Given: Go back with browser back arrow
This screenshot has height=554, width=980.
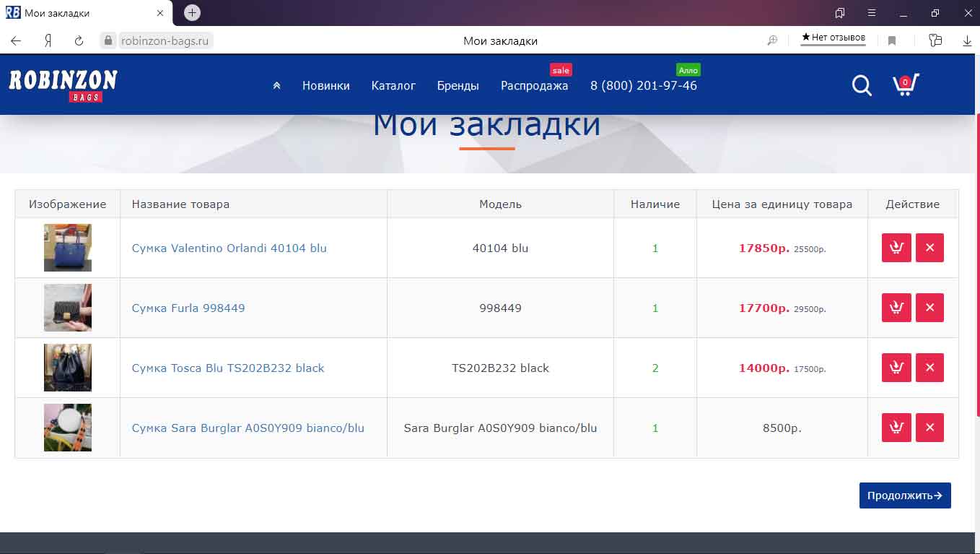Looking at the screenshot, I should pos(16,41).
